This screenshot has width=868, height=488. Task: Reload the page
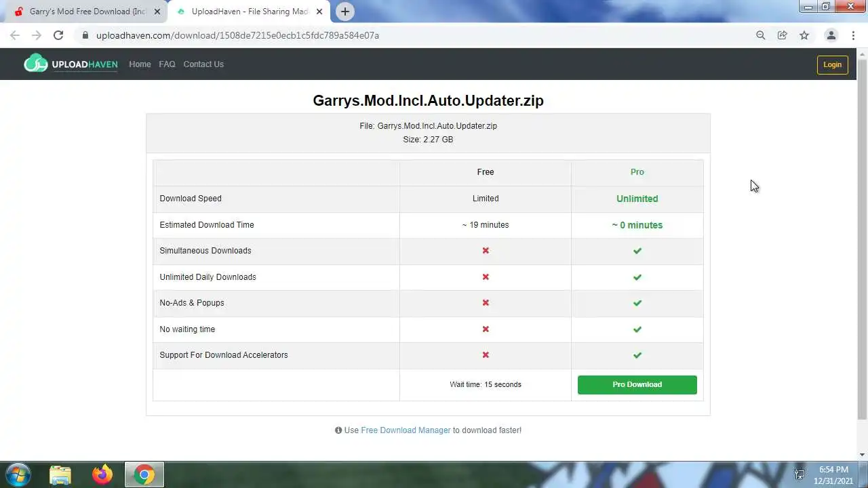58,35
